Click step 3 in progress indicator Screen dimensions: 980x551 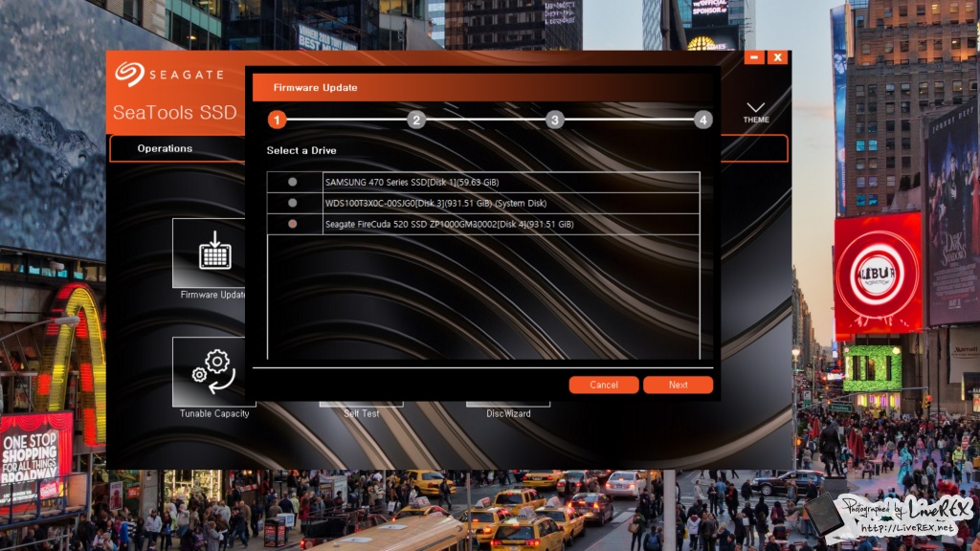(x=555, y=120)
